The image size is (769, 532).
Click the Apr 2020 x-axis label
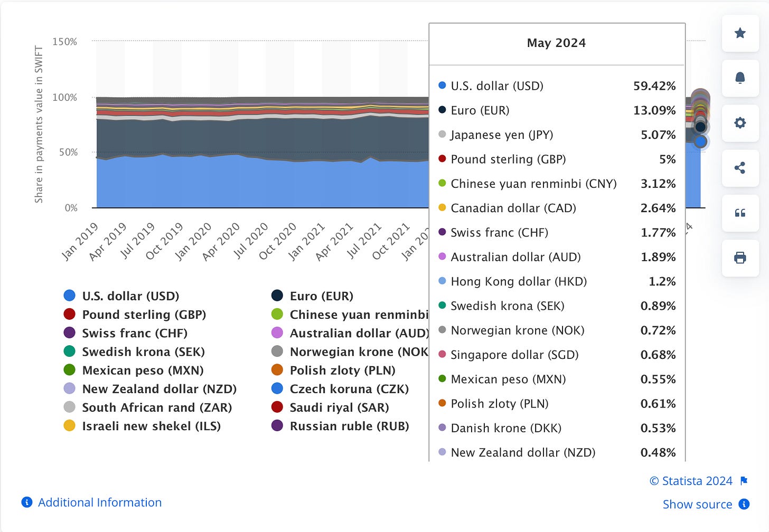[x=221, y=241]
